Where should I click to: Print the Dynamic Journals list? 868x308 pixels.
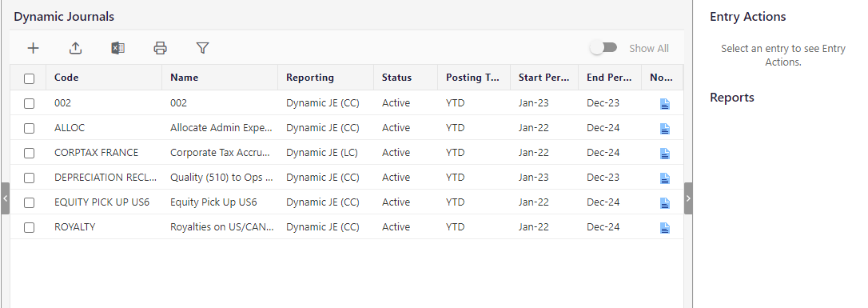point(160,48)
